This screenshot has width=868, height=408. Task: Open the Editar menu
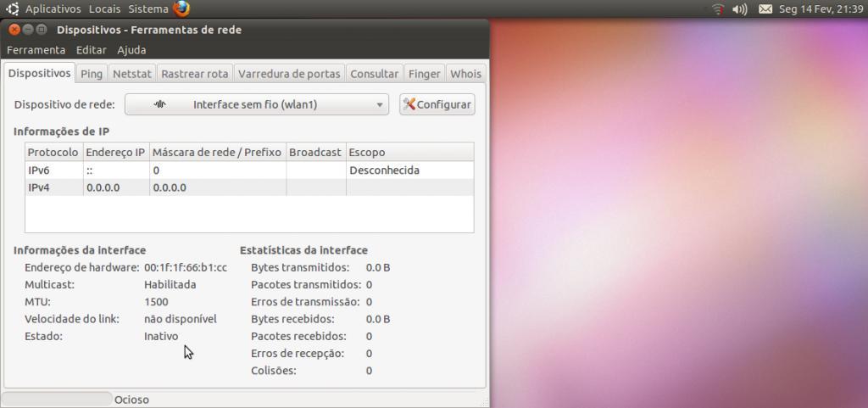click(x=92, y=50)
